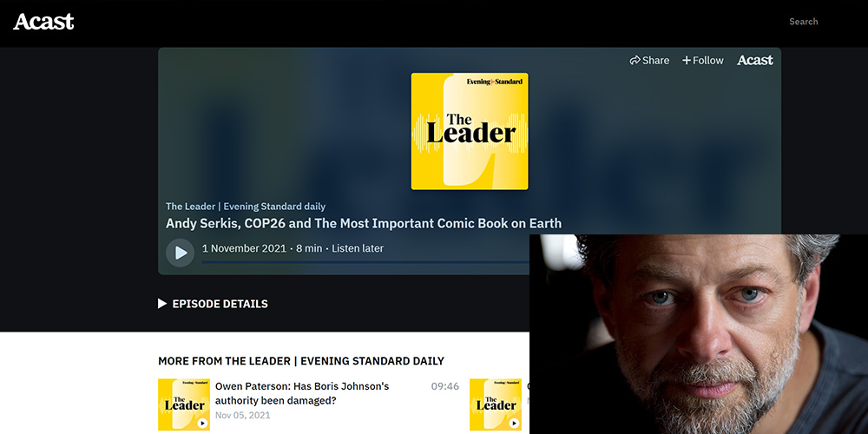The image size is (868, 434).
Task: Click the bearded man portrait photo
Action: [699, 334]
